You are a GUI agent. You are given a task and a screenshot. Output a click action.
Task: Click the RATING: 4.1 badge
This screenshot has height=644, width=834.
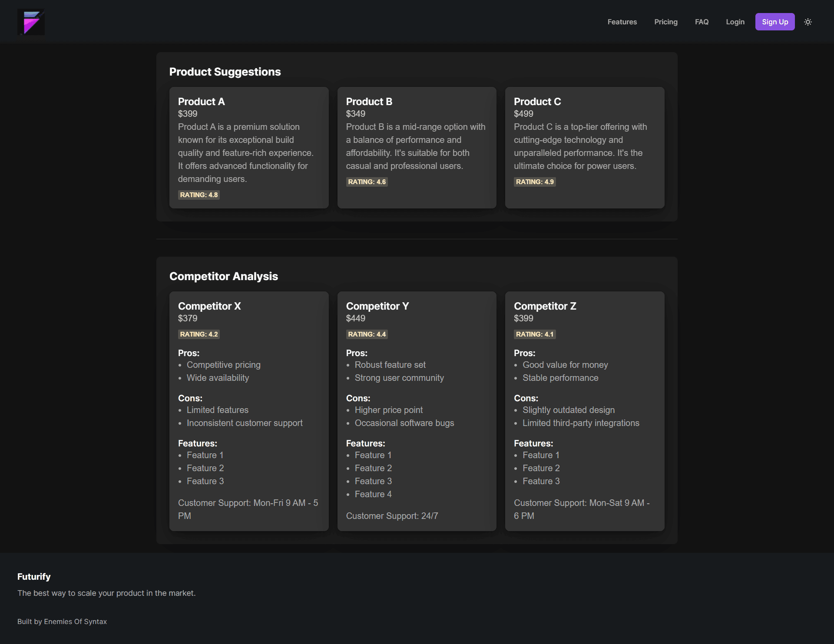point(535,334)
